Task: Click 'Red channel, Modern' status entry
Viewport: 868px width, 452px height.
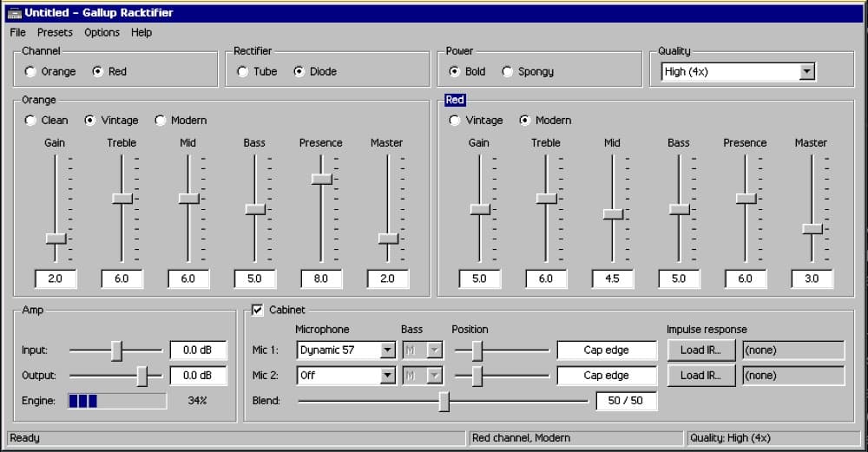Action: 521,438
